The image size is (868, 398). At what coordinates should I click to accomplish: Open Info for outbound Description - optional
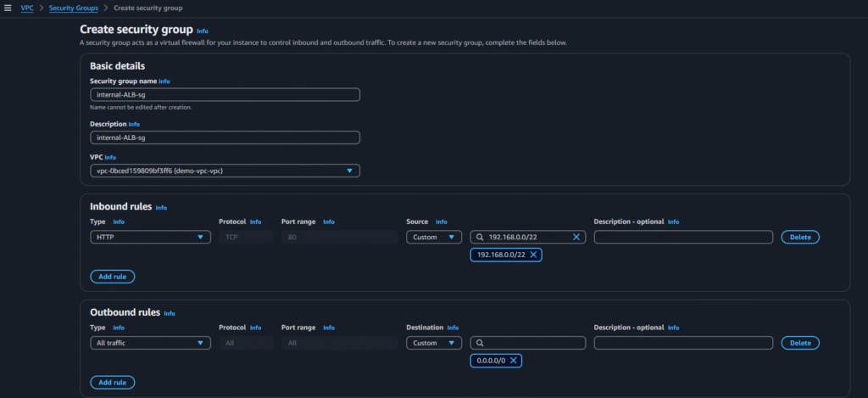tap(673, 328)
